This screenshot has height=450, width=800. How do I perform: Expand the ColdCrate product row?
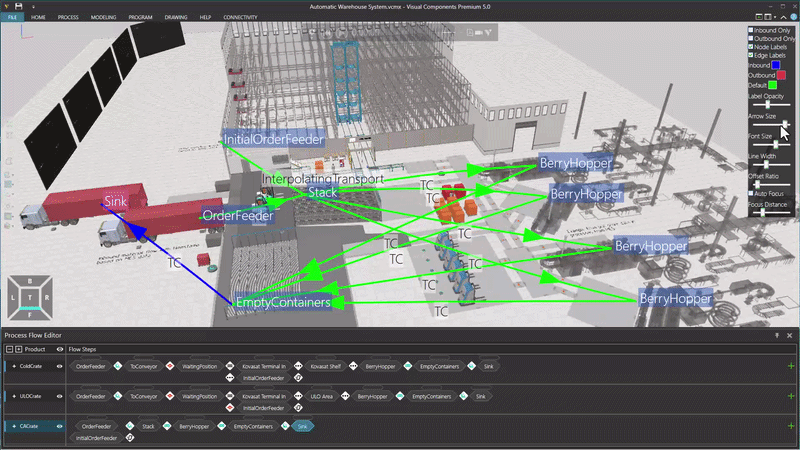pos(14,366)
